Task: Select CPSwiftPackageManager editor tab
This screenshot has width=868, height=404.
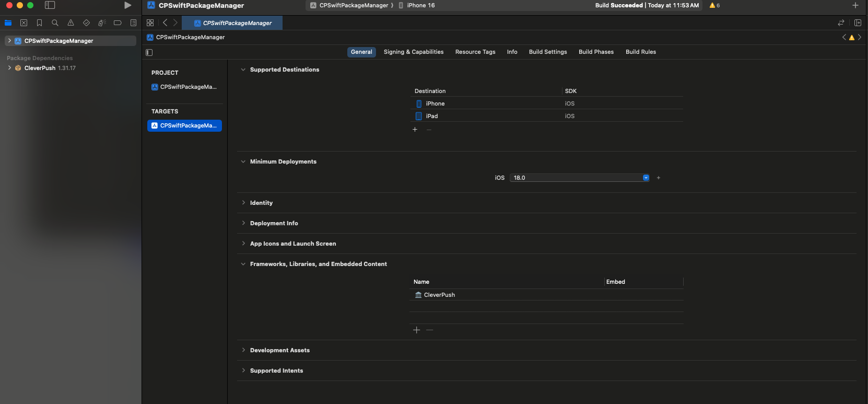Action: pos(232,23)
